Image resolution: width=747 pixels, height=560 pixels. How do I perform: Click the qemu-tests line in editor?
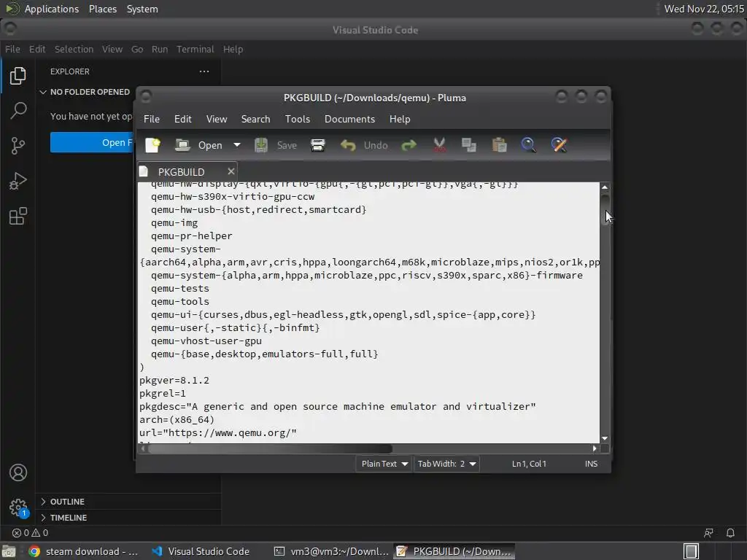coord(179,289)
